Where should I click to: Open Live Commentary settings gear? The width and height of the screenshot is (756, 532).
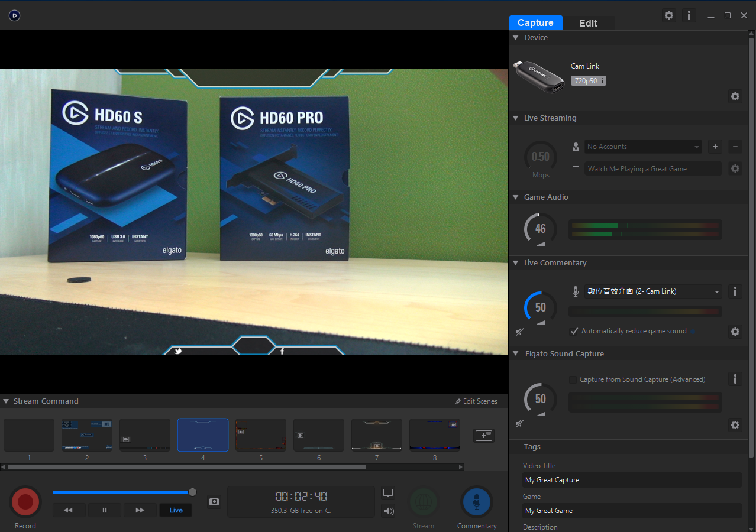tap(735, 332)
